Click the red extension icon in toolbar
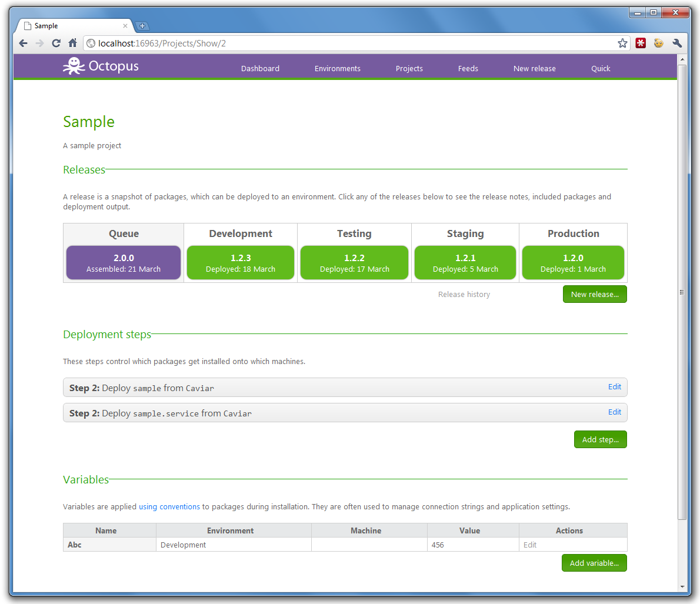 point(641,44)
